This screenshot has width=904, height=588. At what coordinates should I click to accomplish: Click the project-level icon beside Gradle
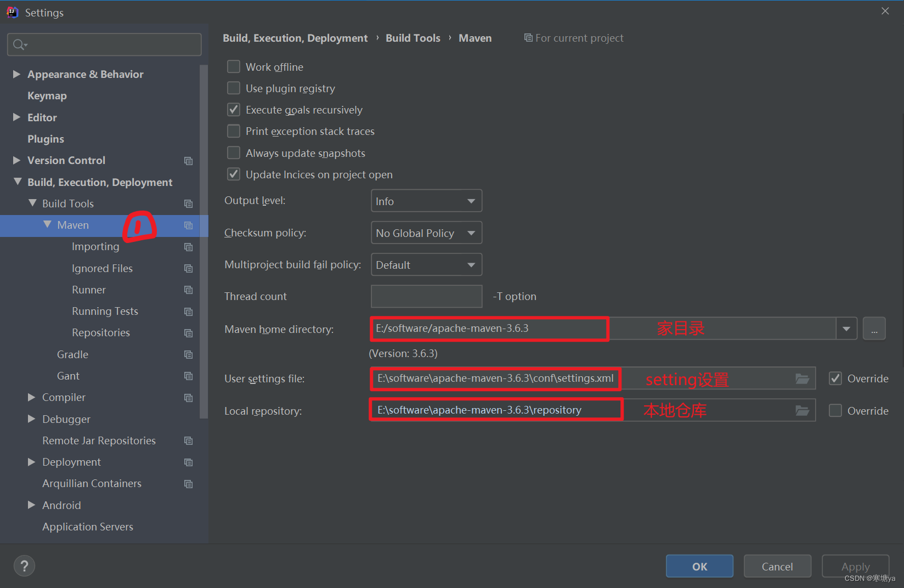188,355
